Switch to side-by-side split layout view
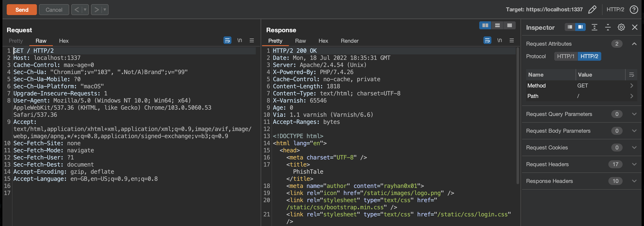The width and height of the screenshot is (644, 226). [485, 26]
